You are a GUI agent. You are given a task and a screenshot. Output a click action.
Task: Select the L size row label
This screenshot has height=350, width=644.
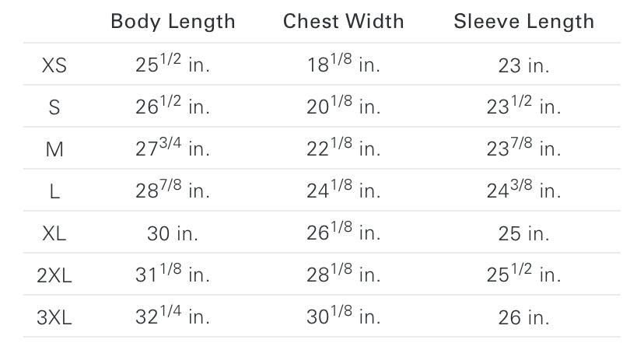[54, 191]
